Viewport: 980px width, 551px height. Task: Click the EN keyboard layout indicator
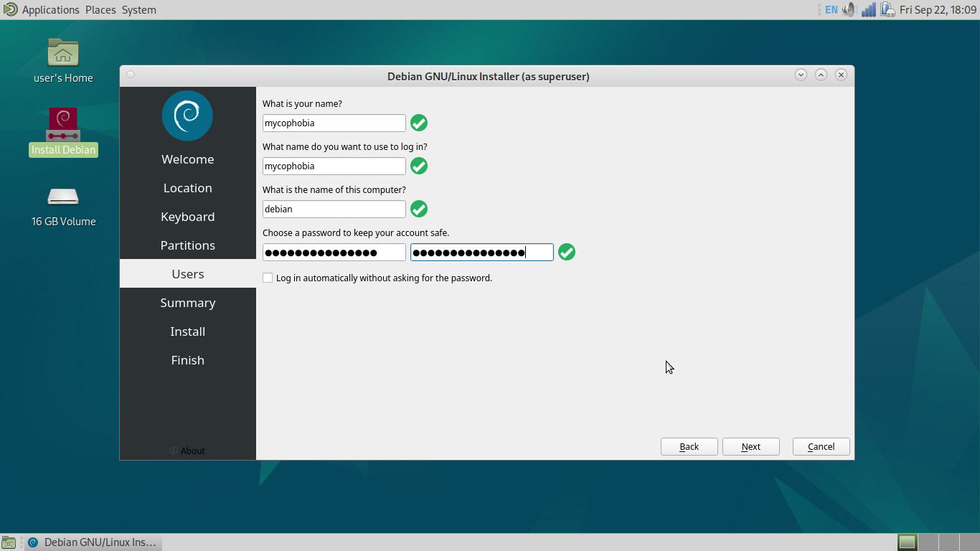pos(831,10)
